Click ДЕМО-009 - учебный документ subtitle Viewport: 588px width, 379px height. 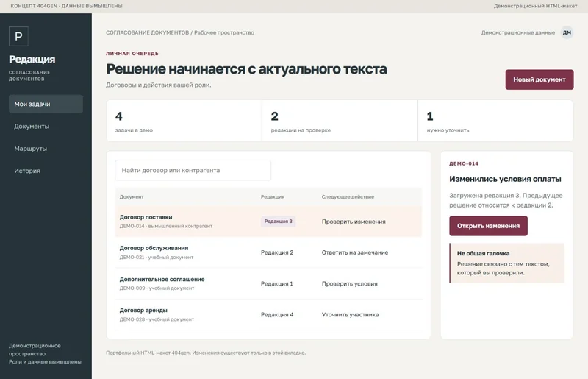(x=157, y=288)
